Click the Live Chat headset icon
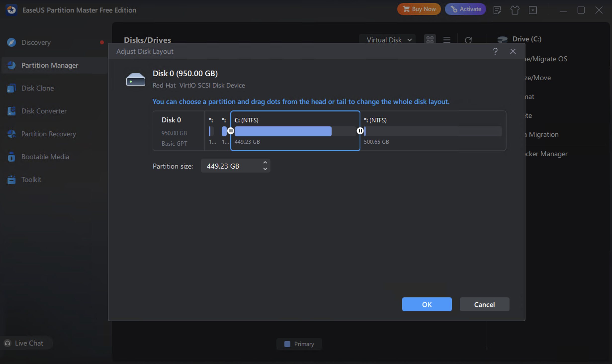This screenshot has width=612, height=364. coord(8,343)
